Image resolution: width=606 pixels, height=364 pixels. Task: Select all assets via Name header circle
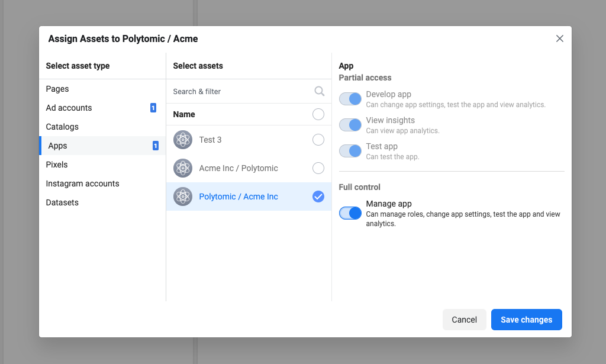(318, 114)
